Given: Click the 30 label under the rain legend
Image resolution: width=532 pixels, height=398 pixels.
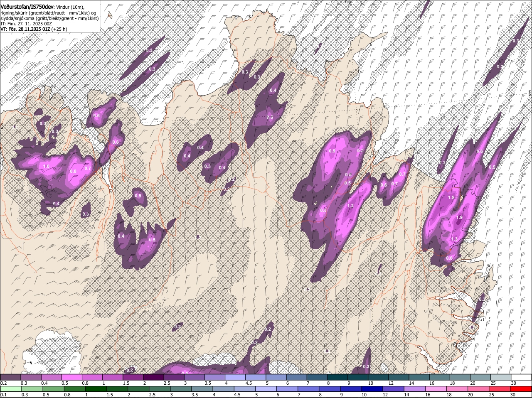Looking at the screenshot, I should [x=514, y=395].
